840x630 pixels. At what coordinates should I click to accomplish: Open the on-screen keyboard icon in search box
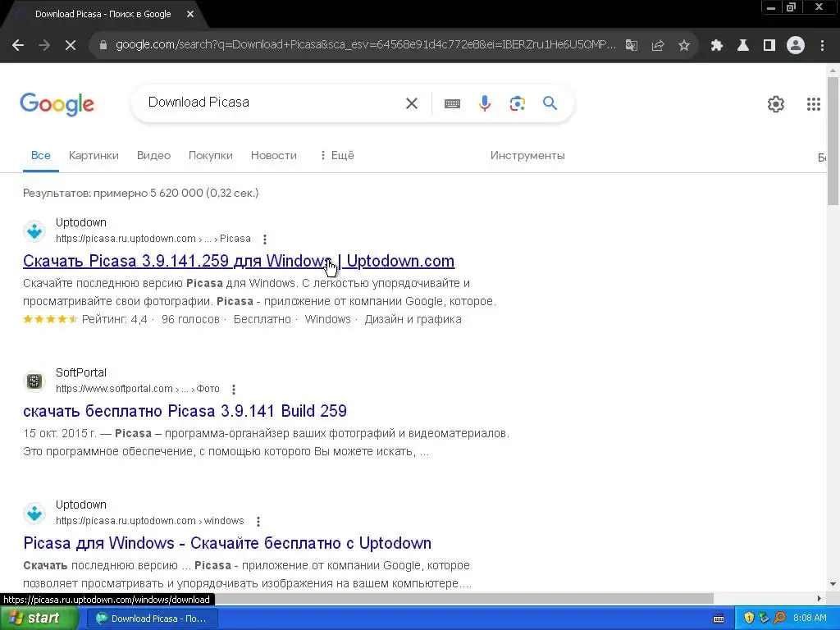(x=452, y=103)
